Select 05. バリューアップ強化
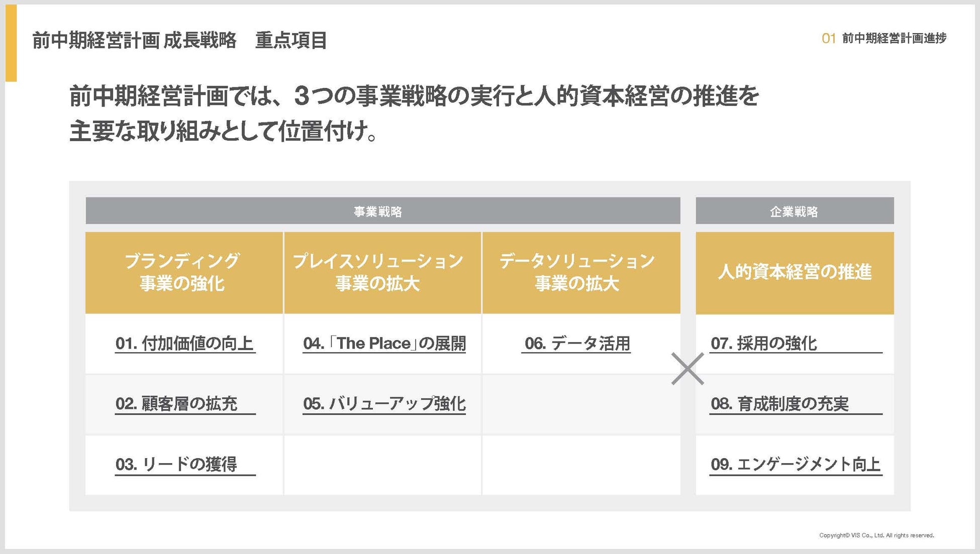 point(384,404)
